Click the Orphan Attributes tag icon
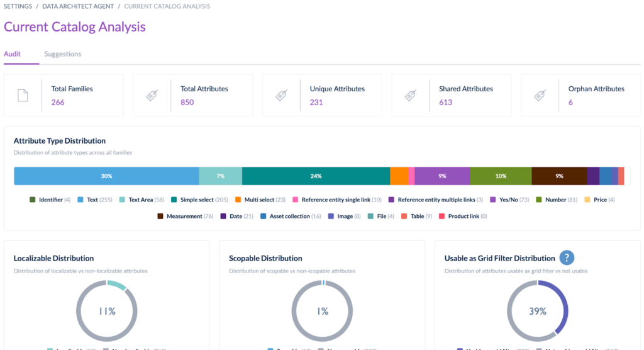The height and width of the screenshot is (350, 644). 540,95
